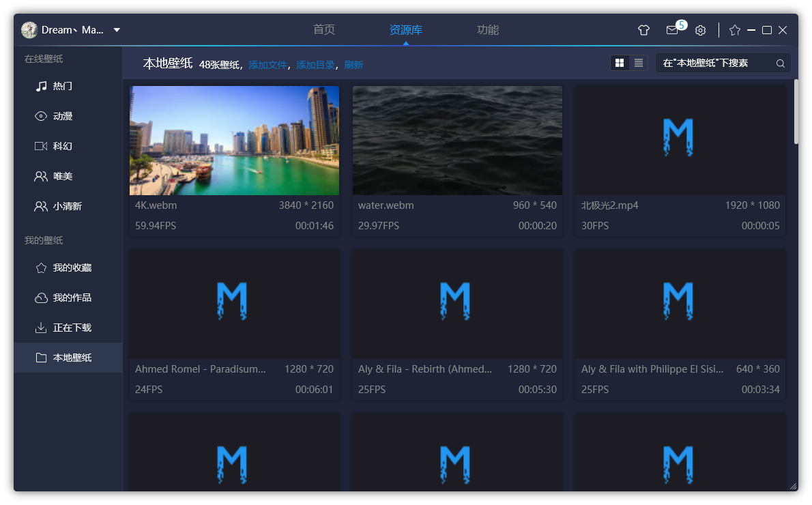Select Aly & Fila - Rebirth thumbnail
812x505 pixels.
[x=457, y=304]
